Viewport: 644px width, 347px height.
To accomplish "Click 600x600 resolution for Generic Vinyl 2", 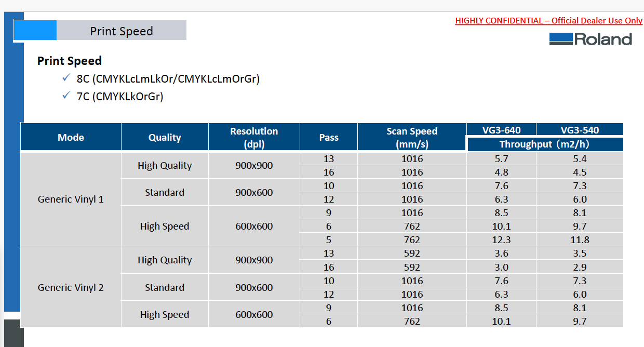I will tap(254, 314).
